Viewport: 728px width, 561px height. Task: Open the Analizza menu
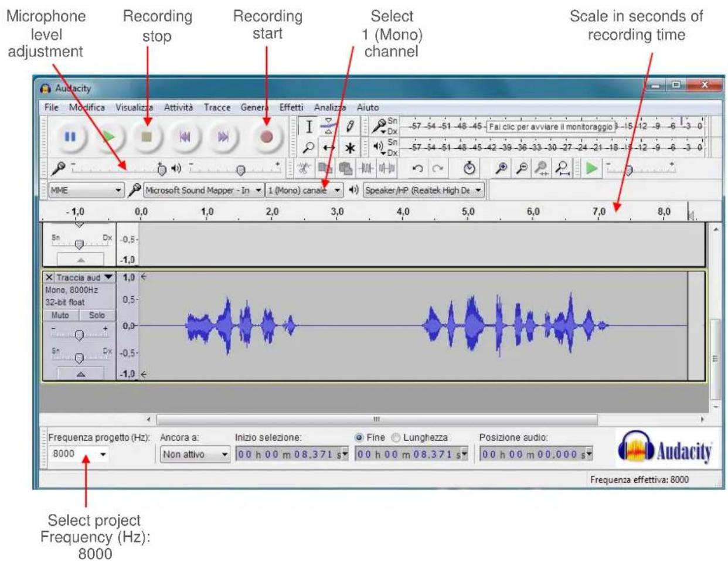point(330,107)
